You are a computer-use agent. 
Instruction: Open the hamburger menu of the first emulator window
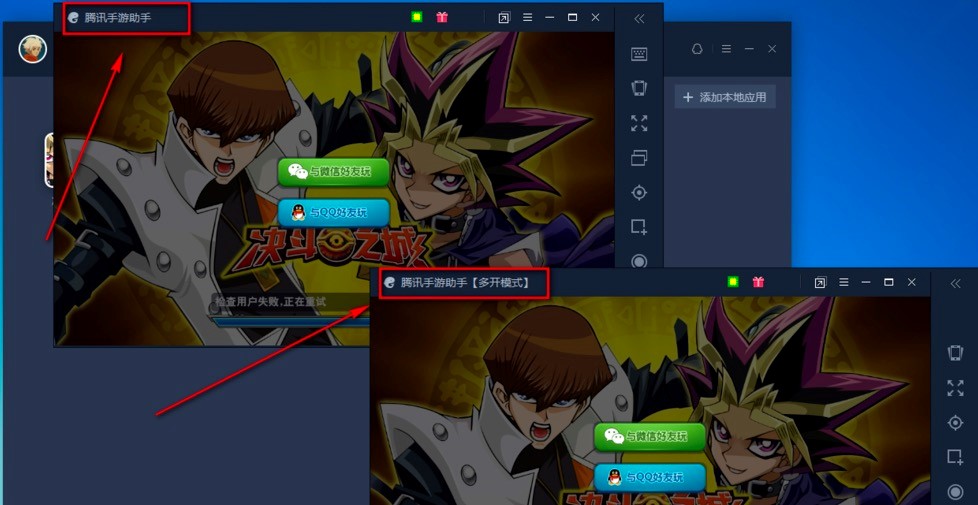(527, 17)
